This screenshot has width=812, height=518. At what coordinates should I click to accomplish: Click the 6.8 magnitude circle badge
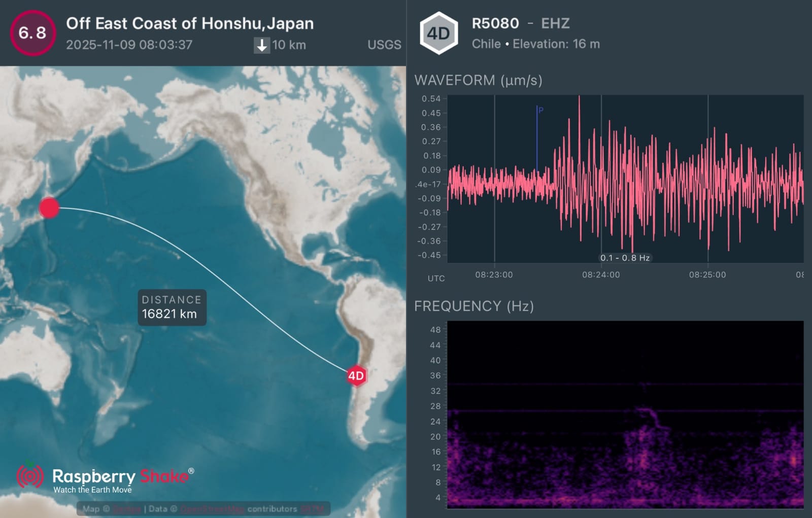pos(32,33)
